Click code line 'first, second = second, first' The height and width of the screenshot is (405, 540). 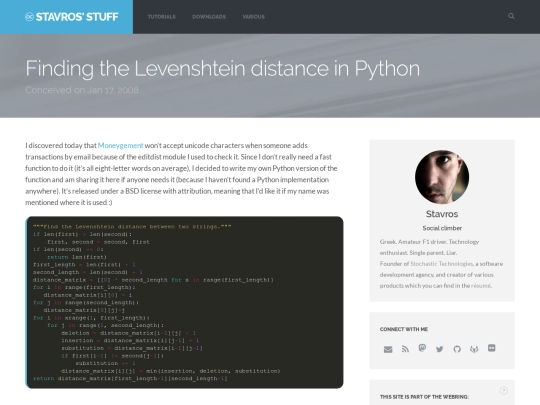click(x=98, y=242)
